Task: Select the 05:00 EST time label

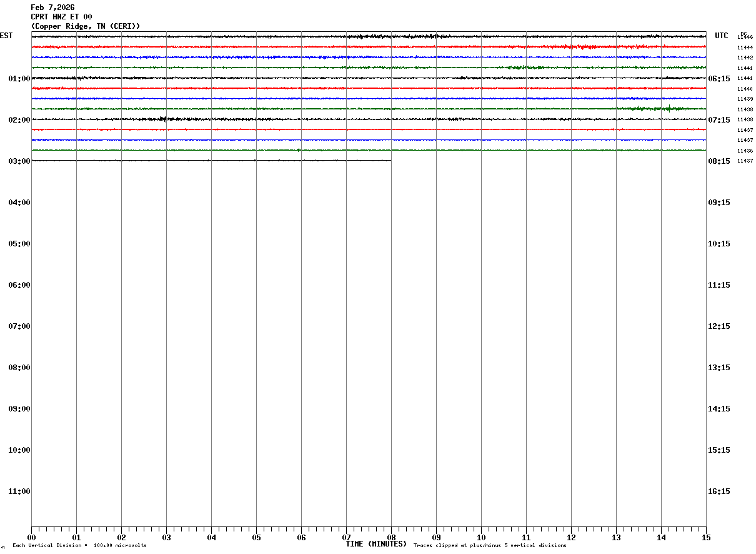Action: click(19, 244)
